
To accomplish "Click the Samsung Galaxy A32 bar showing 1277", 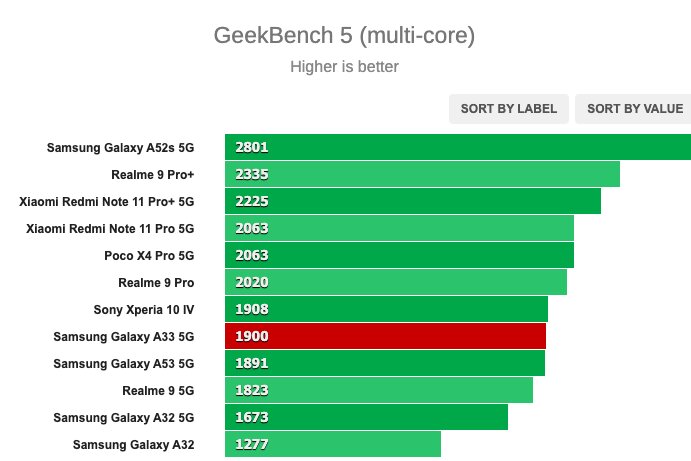I will point(333,444).
